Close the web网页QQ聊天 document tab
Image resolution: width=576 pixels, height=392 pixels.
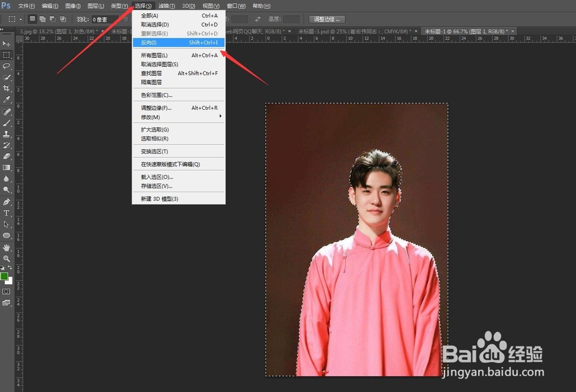[x=290, y=31]
